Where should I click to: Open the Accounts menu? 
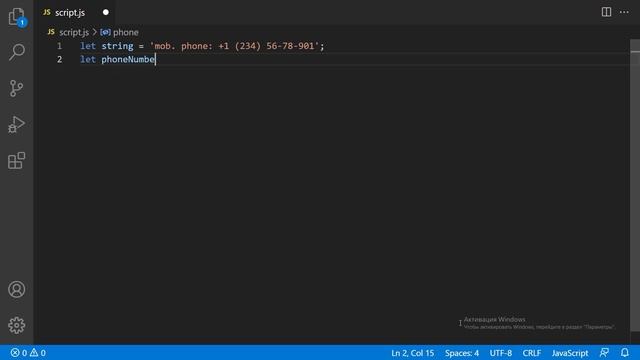(x=16, y=289)
